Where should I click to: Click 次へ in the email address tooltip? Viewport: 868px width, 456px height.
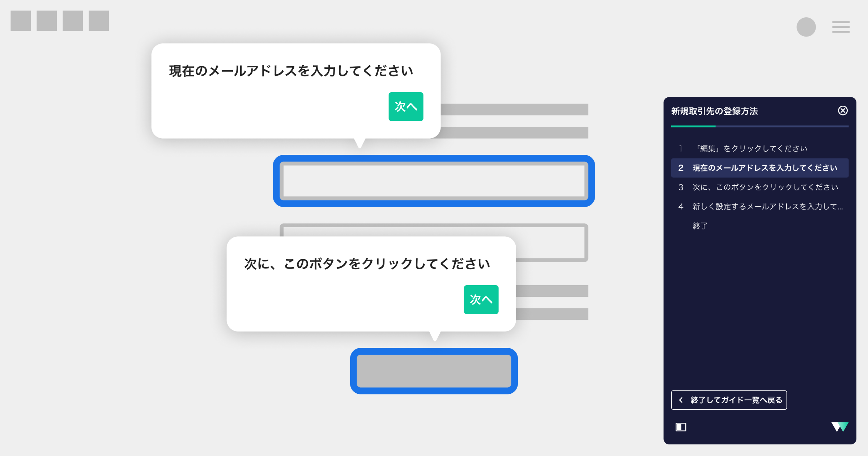[406, 107]
